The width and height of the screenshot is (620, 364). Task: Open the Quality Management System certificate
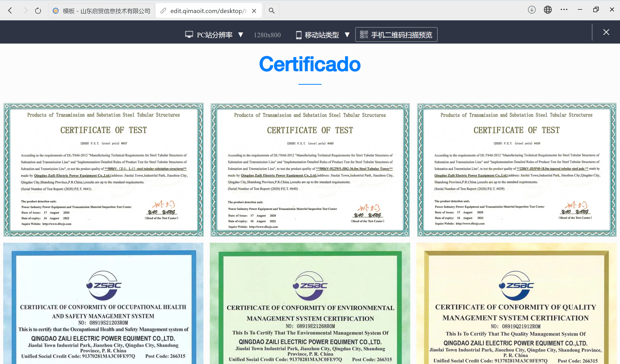(516, 304)
